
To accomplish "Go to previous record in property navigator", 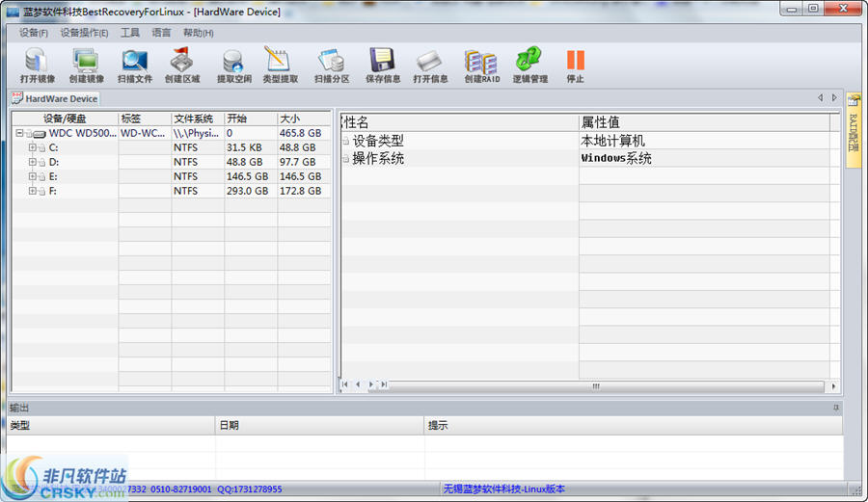I will pyautogui.click(x=358, y=384).
